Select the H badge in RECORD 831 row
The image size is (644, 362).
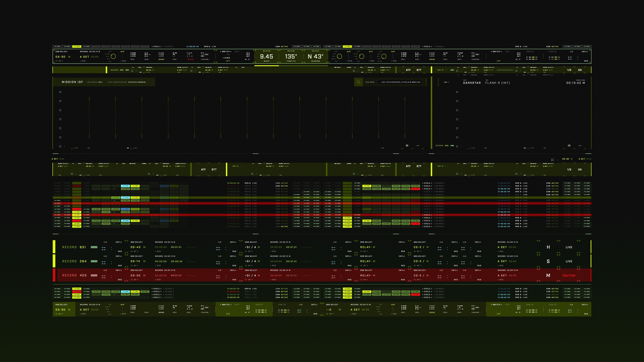pyautogui.click(x=548, y=247)
